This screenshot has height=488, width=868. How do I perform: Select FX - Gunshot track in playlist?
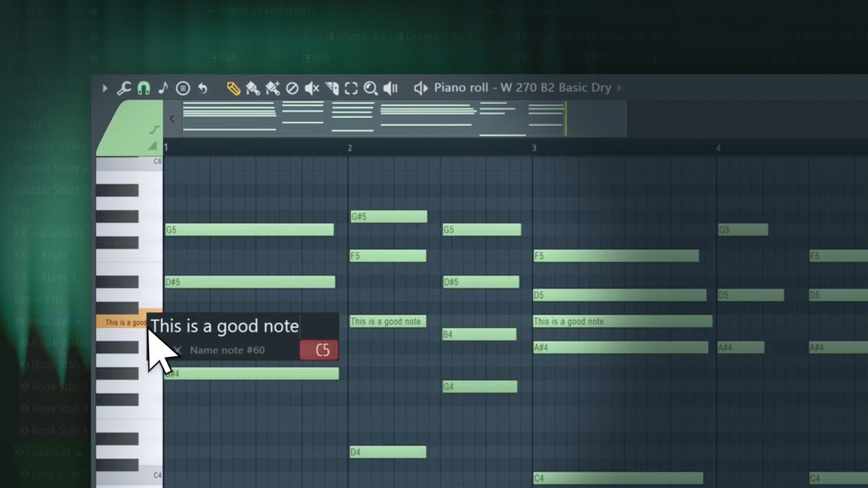click(49, 234)
